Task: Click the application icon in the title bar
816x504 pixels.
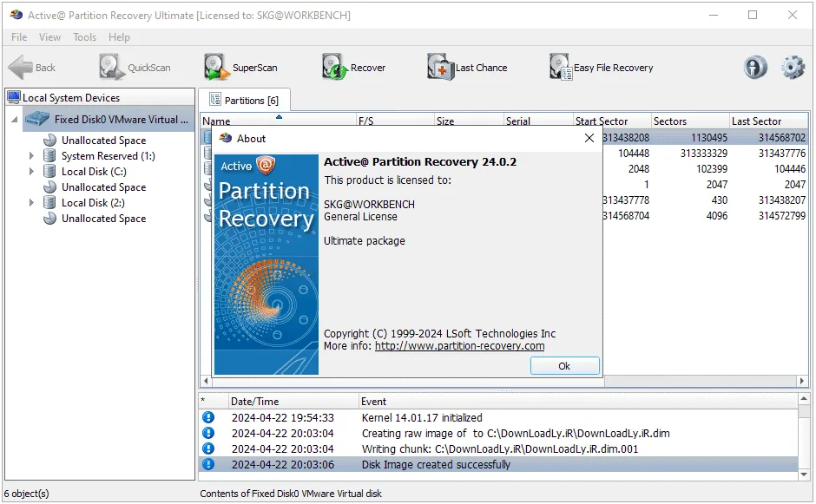Action: 16,15
